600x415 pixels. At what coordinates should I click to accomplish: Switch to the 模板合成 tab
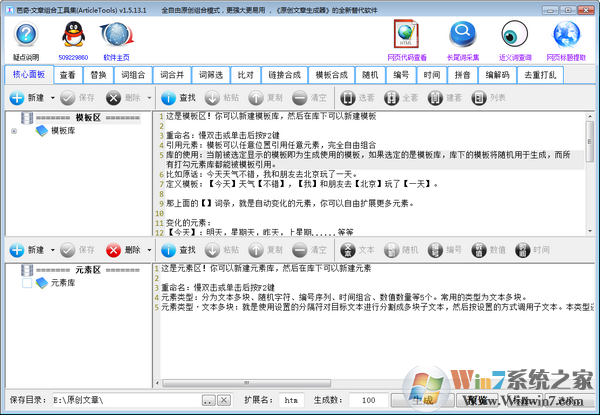(331, 75)
